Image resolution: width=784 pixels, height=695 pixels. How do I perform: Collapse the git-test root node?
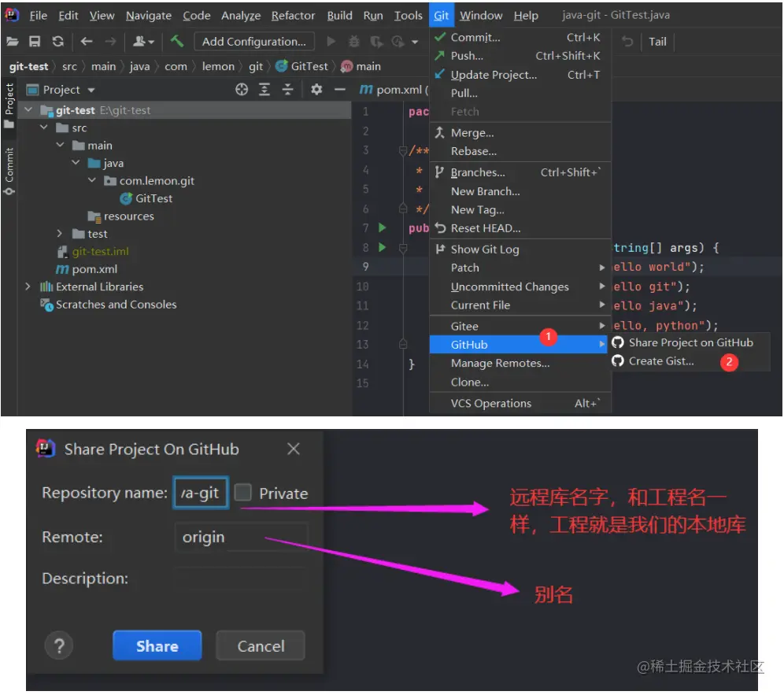point(28,109)
